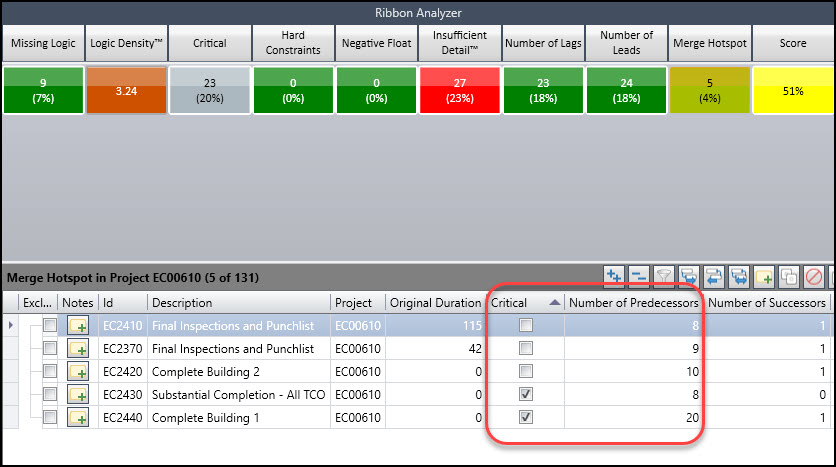
Task: Click the funnel filter toolbar icon
Action: click(x=664, y=277)
